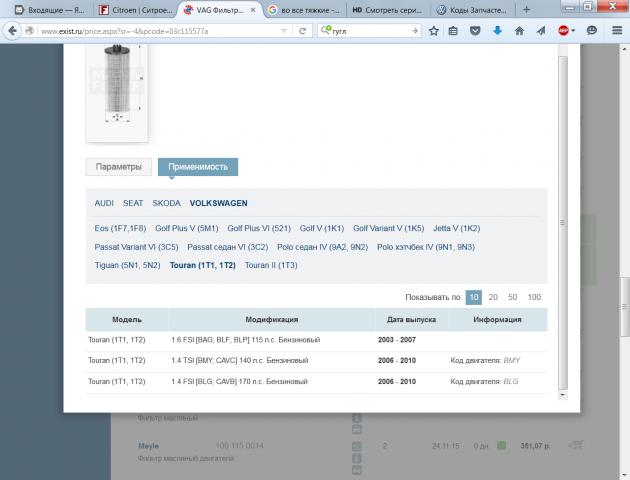Show 50 rows per page

512,297
